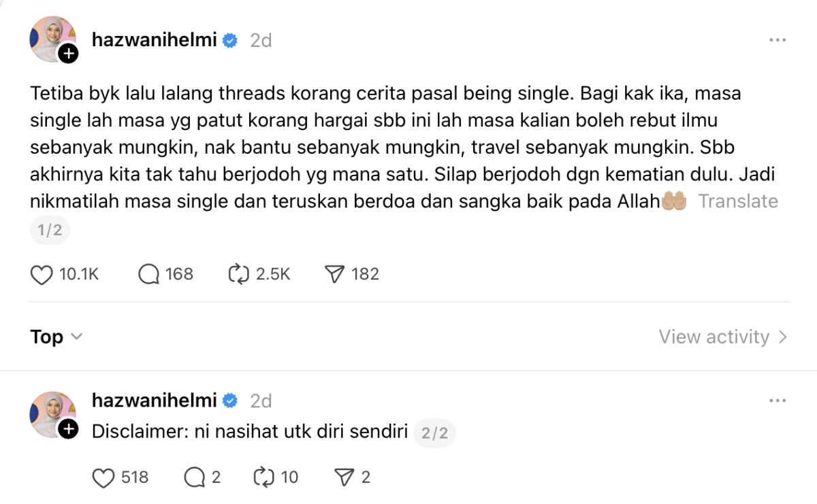This screenshot has height=504, width=817.
Task: Open more options for the Disclaimer reply
Action: pos(778,401)
